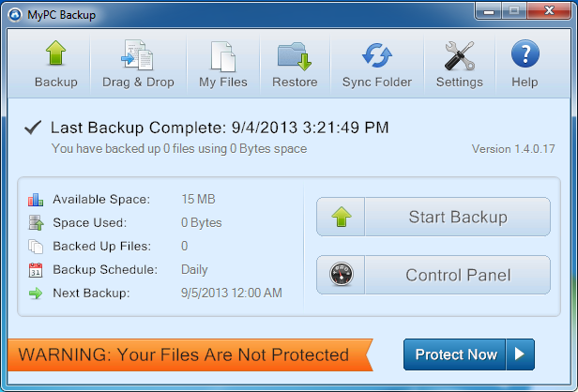The width and height of the screenshot is (578, 392).
Task: Click the Available Space chart icon
Action: click(x=36, y=200)
